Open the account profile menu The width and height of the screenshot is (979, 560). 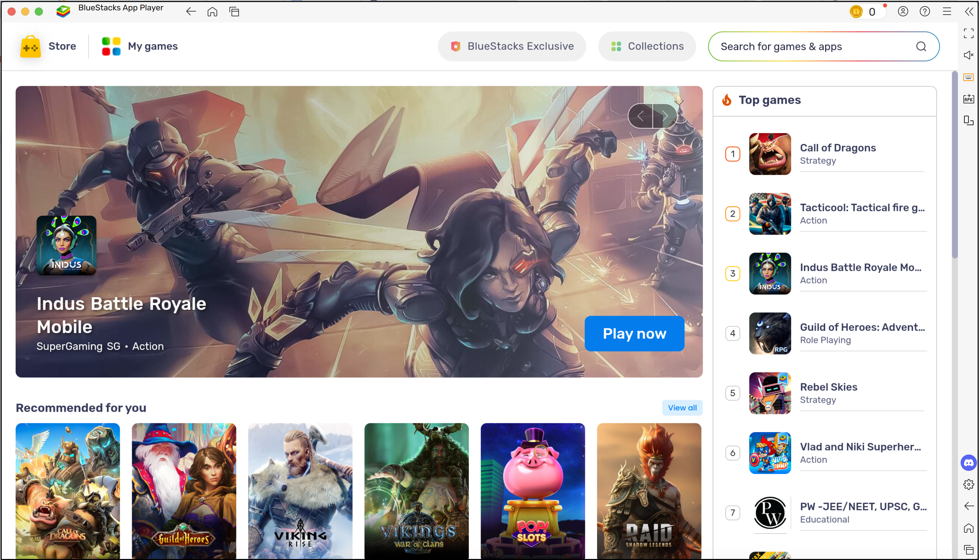point(903,12)
